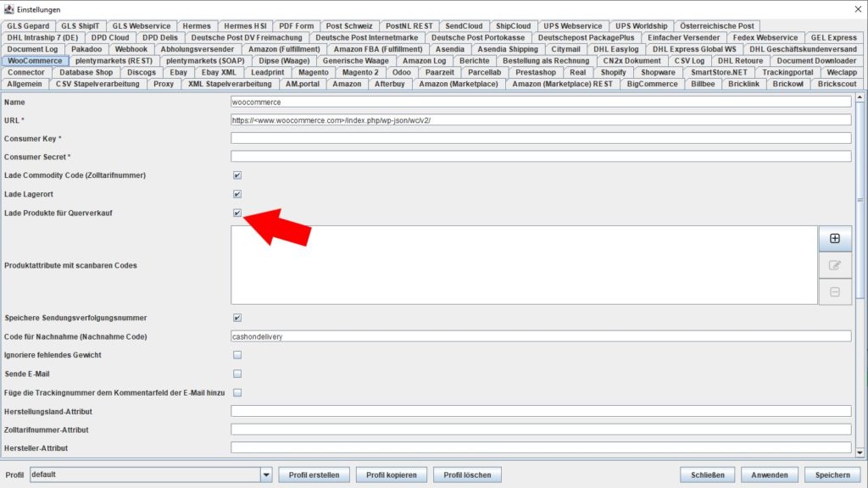
Task: Switch to the DPD Cloud tab
Action: tap(110, 37)
